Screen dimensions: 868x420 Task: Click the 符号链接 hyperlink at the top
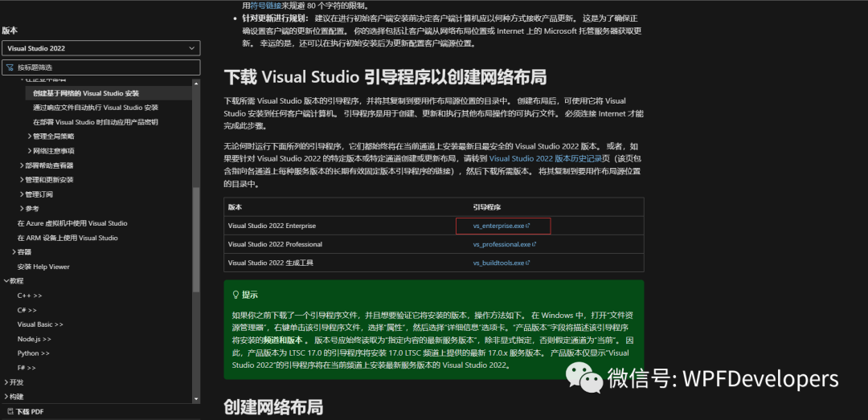268,6
